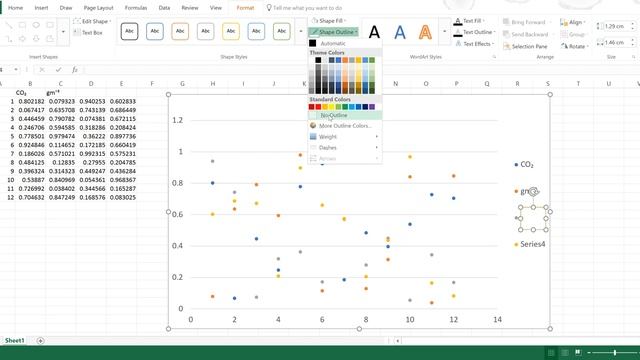Select cell containing 0.802182
The height and width of the screenshot is (360, 640).
pos(31,101)
